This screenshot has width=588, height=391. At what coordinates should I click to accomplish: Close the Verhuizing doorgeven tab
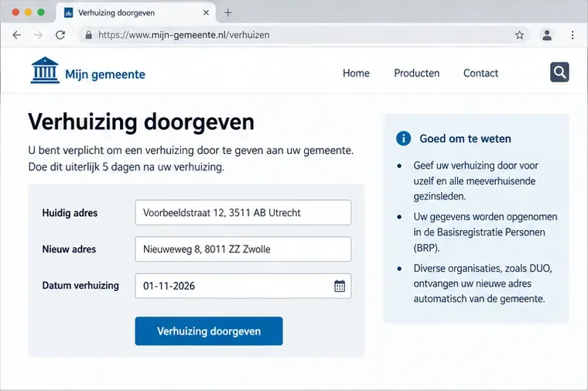click(x=206, y=12)
